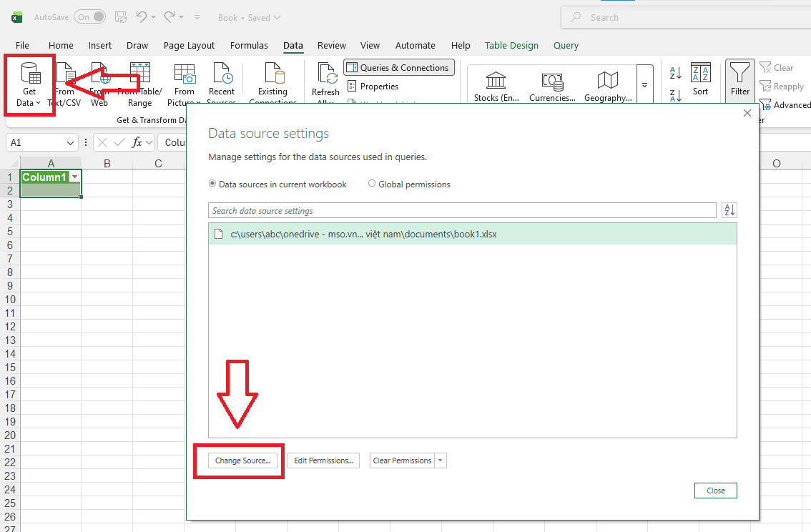
Task: Open Recent Sources
Action: [x=222, y=83]
